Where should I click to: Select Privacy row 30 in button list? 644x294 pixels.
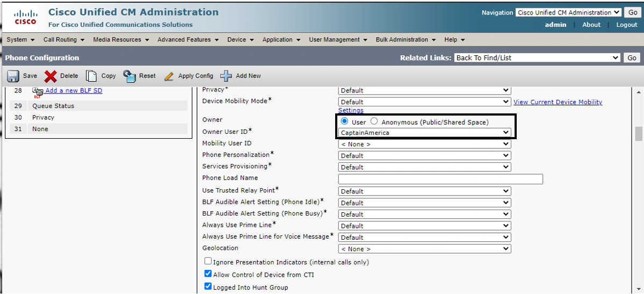99,117
